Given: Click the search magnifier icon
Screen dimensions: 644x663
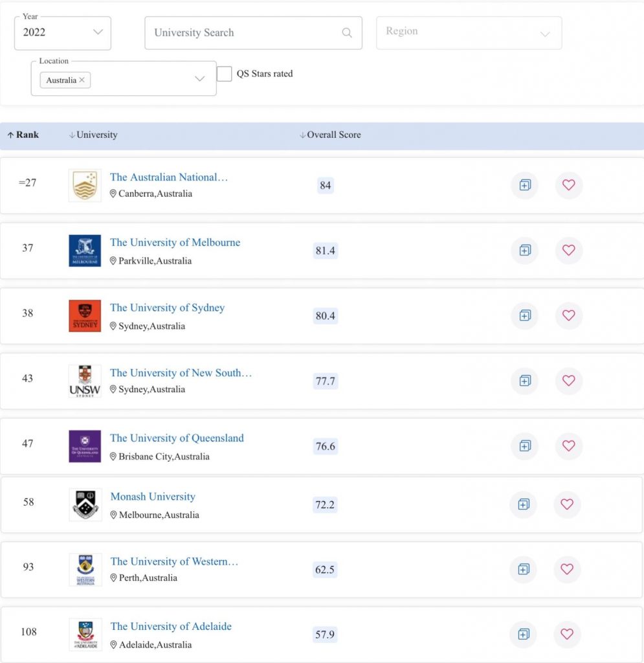Looking at the screenshot, I should 347,33.
